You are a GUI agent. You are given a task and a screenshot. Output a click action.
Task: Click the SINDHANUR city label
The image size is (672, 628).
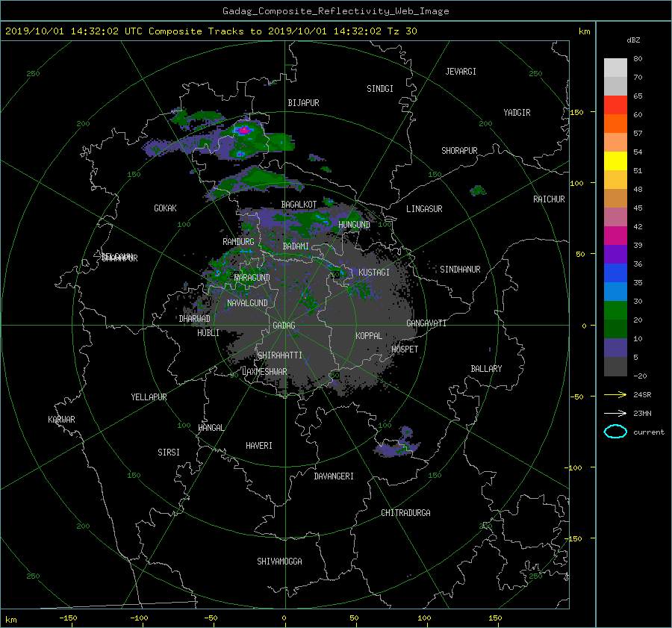point(460,270)
